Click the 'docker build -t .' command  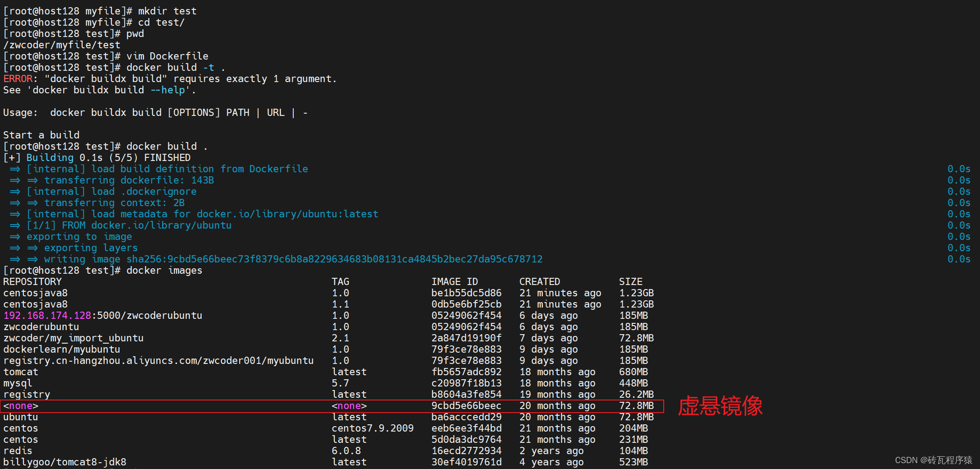176,67
